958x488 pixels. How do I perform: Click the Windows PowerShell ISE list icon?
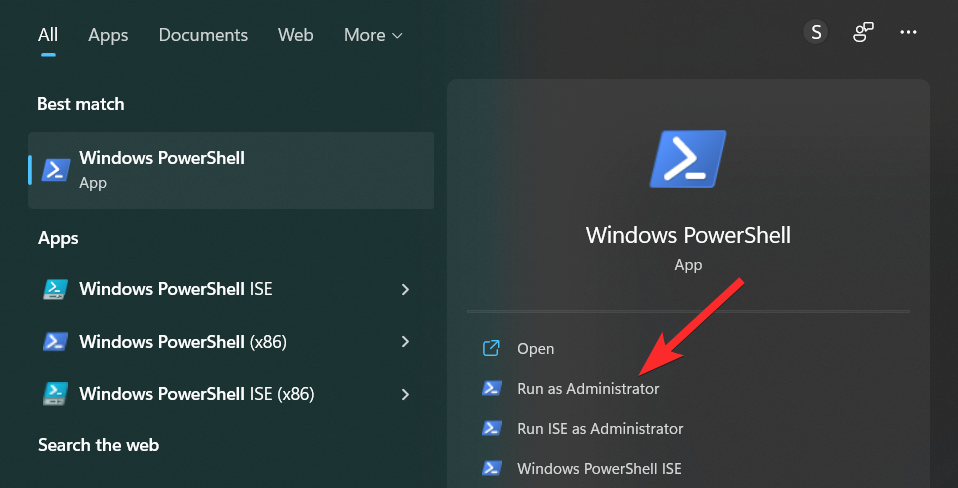56,289
